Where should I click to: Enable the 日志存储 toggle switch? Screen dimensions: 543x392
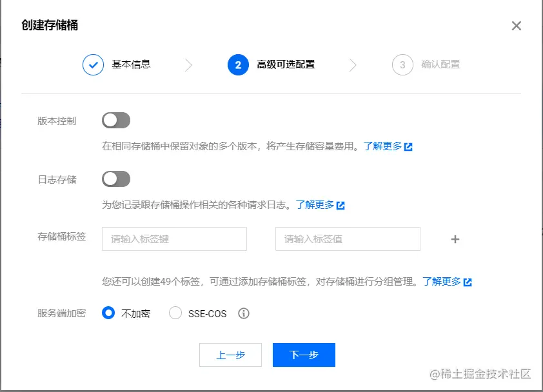pyautogui.click(x=116, y=179)
